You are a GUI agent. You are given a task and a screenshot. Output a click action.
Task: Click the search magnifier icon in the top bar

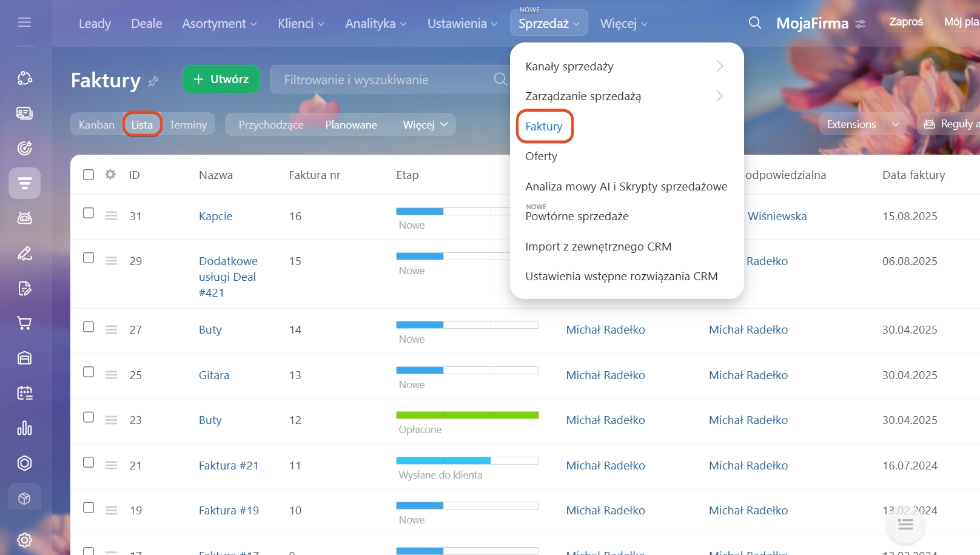pyautogui.click(x=754, y=23)
